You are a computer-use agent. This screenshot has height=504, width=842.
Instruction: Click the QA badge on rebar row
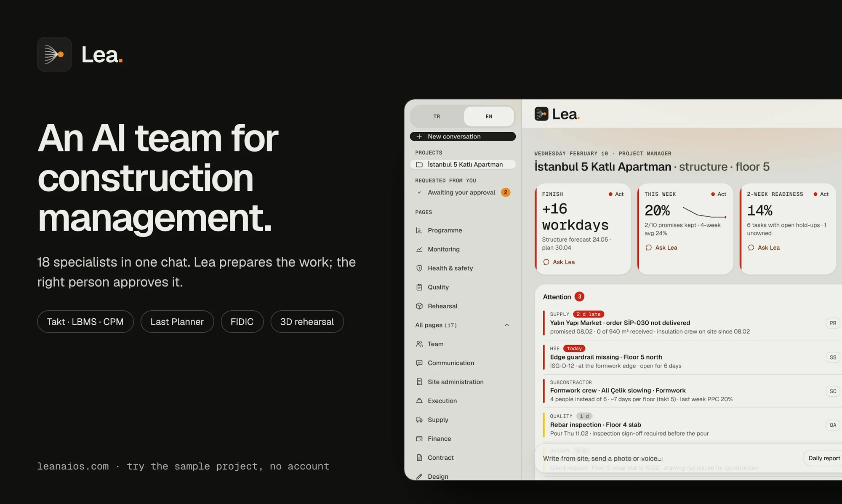pos(833,425)
